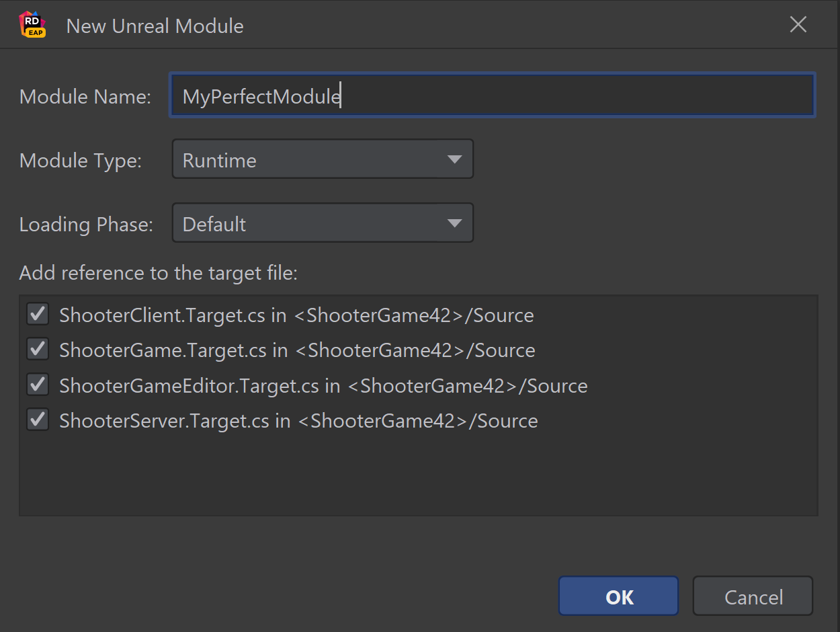This screenshot has height=632, width=840.
Task: Click 'Add reference to the target file' label
Action: coord(158,273)
